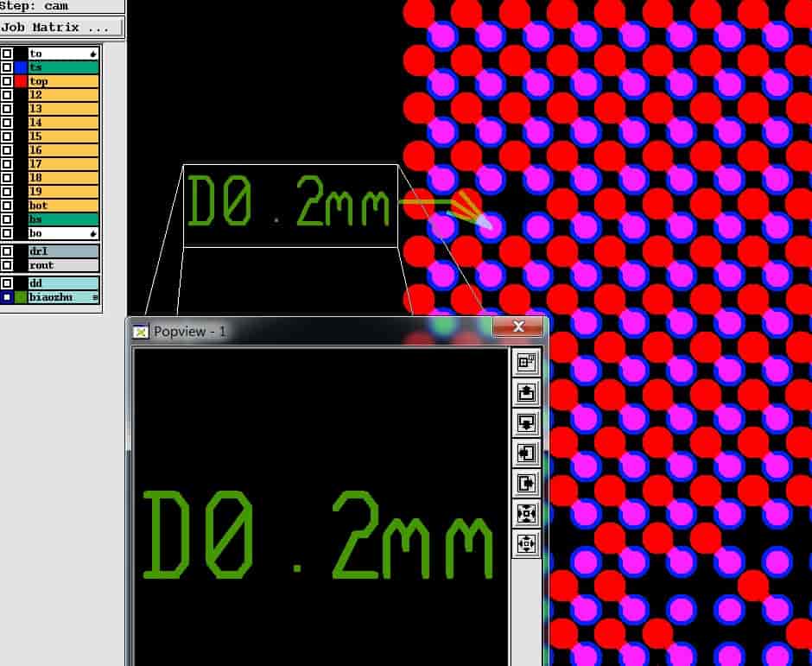
Task: Toggle display checkbox for layer 18
Action: [7, 178]
